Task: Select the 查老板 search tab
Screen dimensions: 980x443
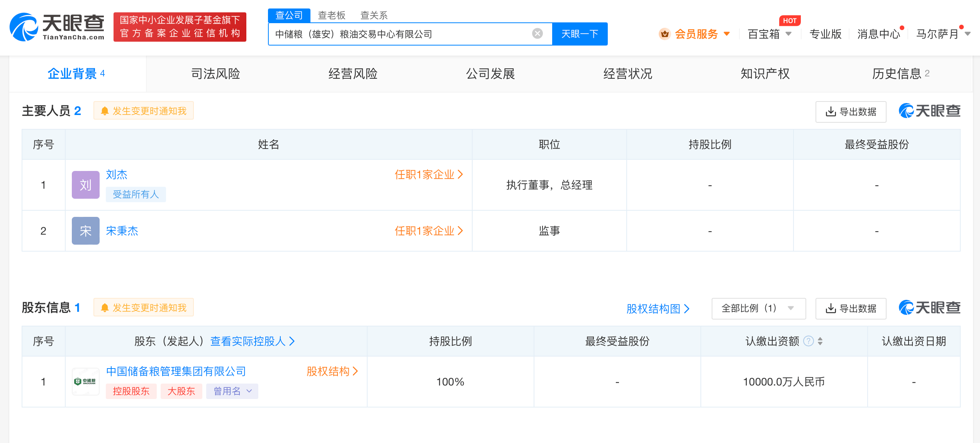Action: pyautogui.click(x=331, y=15)
